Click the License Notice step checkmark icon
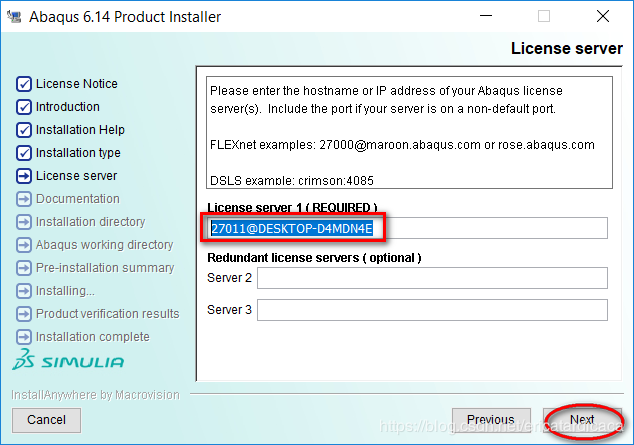The height and width of the screenshot is (445, 634). tap(24, 84)
